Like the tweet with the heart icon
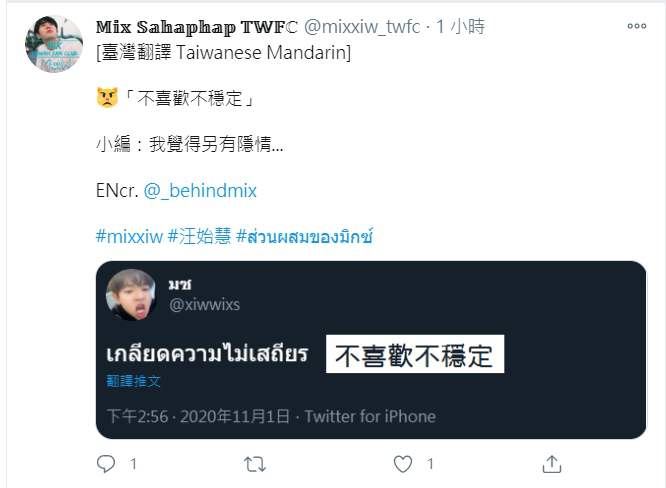The image size is (666, 488). [403, 464]
